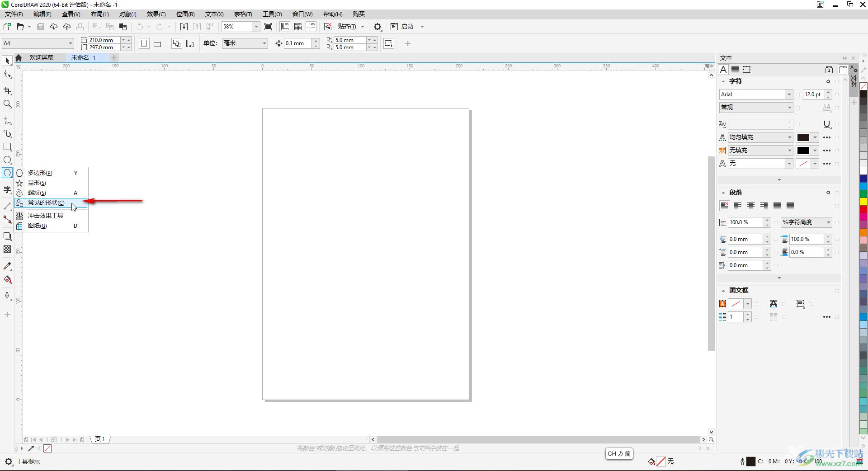
Task: Select the Transparency checker tool
Action: tap(7, 249)
